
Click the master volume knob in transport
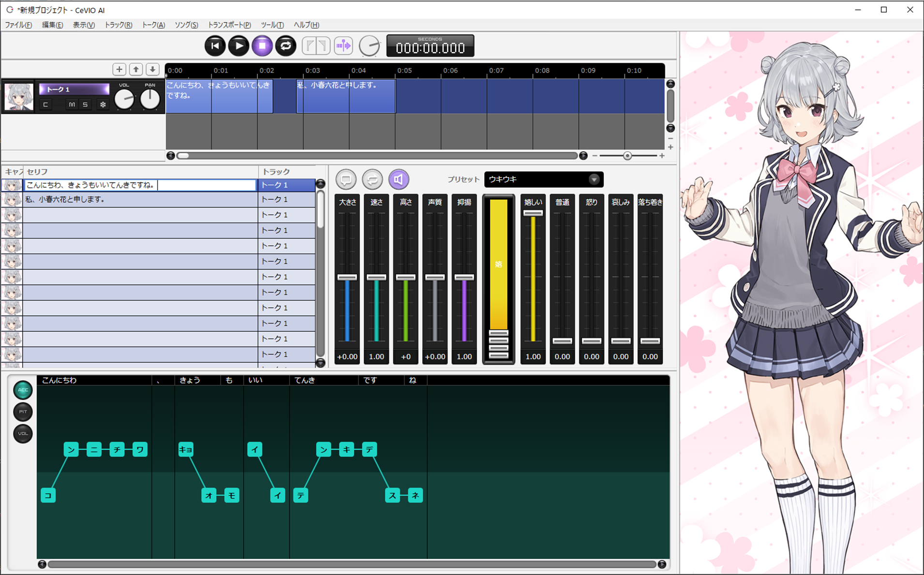[x=370, y=46]
